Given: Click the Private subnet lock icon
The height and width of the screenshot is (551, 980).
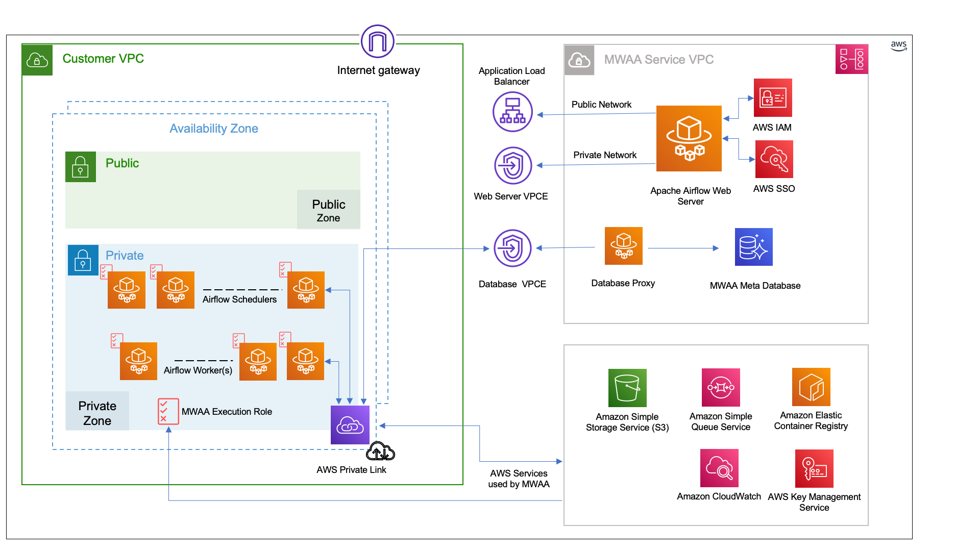Looking at the screenshot, I should (x=83, y=260).
